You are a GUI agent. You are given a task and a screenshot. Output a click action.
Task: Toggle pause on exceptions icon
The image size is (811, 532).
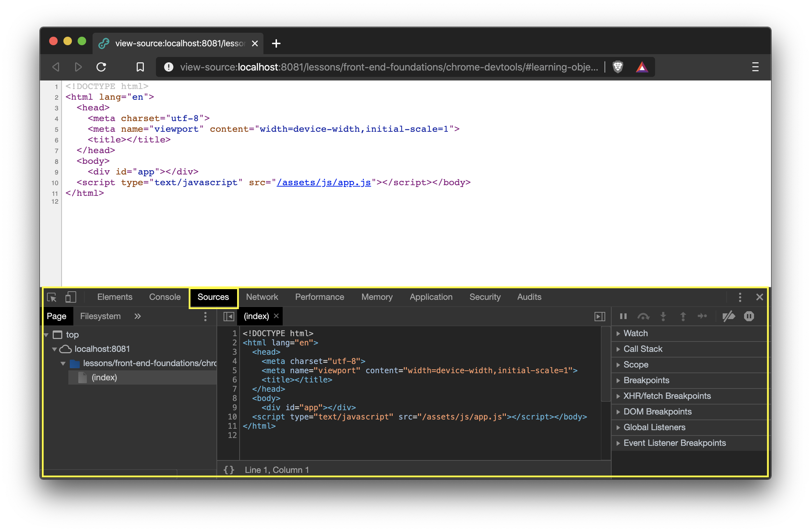point(749,316)
